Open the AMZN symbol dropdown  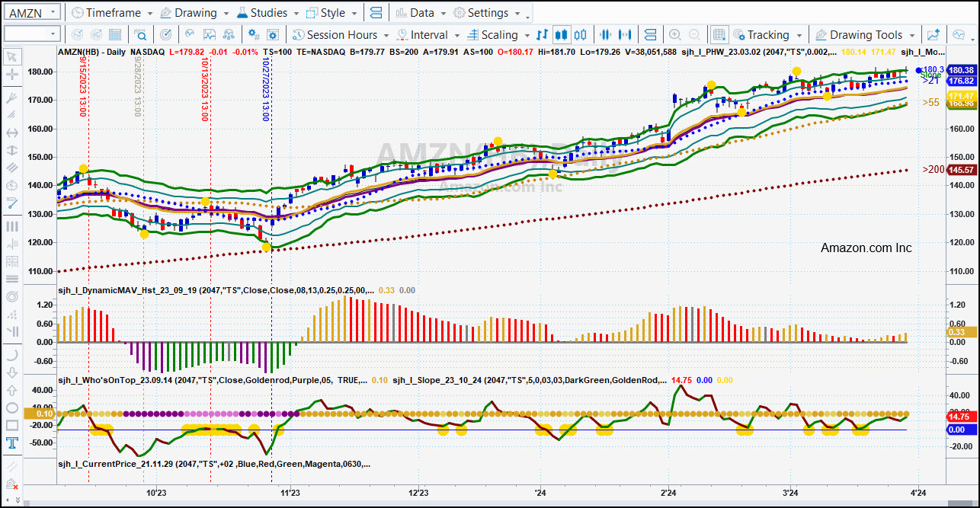53,13
